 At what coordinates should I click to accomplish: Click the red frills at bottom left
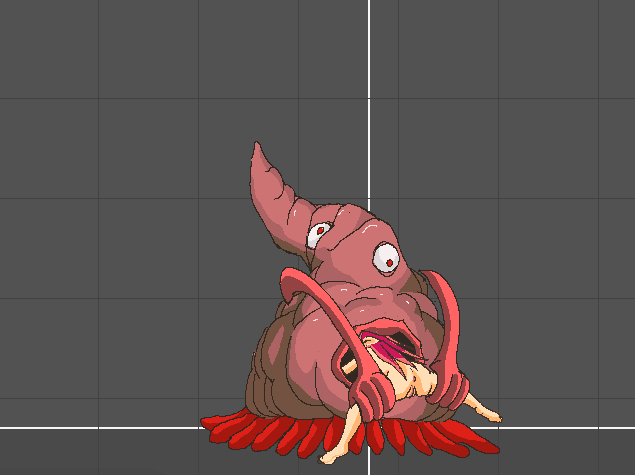[x=250, y=430]
